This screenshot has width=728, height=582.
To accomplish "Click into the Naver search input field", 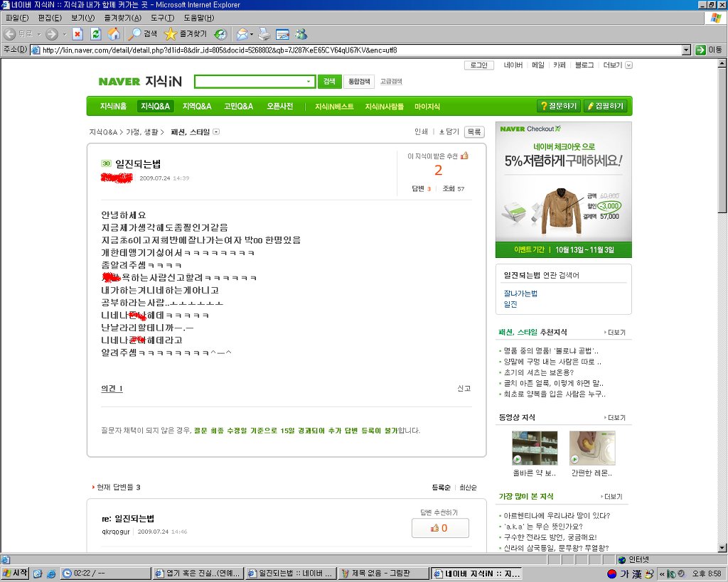I will tap(250, 82).
